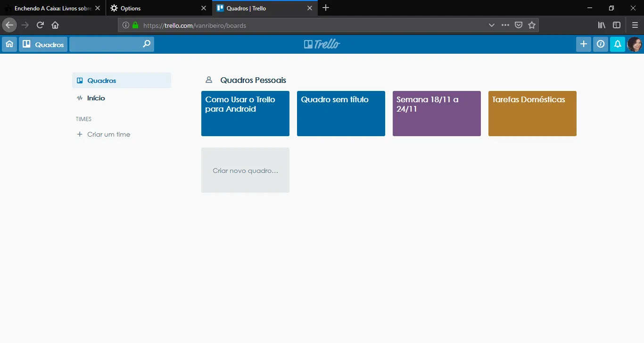Viewport: 644px width, 343px height.
Task: Click Criar novo quadro tile
Action: point(245,170)
